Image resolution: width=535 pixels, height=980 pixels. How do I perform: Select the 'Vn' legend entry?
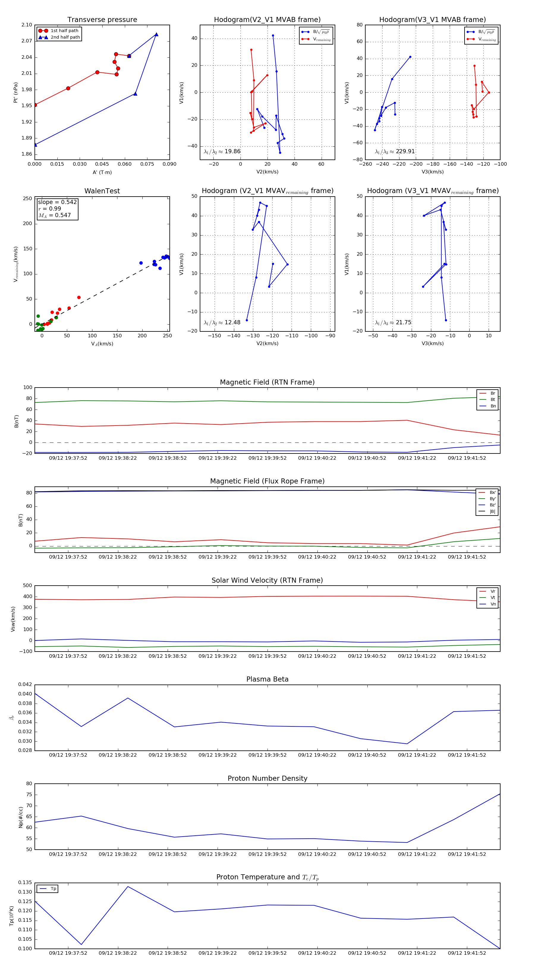[x=487, y=604]
